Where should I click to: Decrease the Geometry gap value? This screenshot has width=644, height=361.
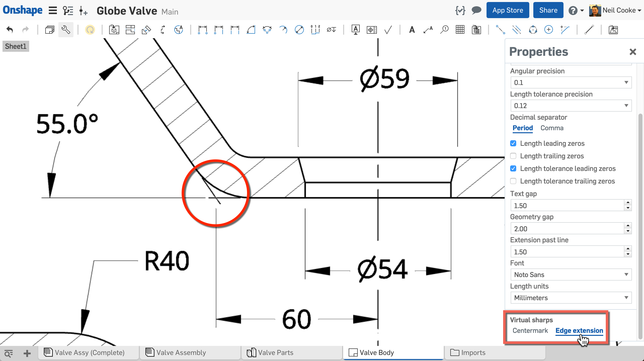pyautogui.click(x=628, y=232)
